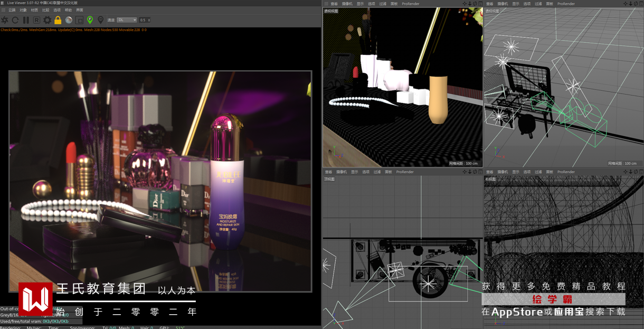
Task: Open 查看 menu in 右视图 viewport
Action: pos(489,172)
